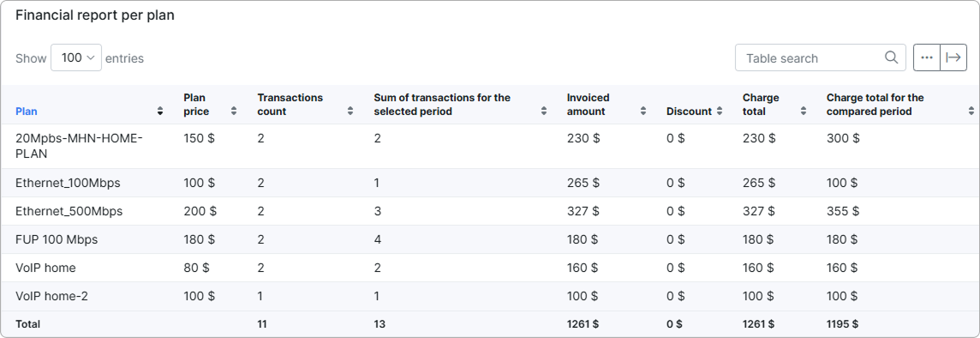Click the Financial report per plan title
980x338 pixels.
95,15
